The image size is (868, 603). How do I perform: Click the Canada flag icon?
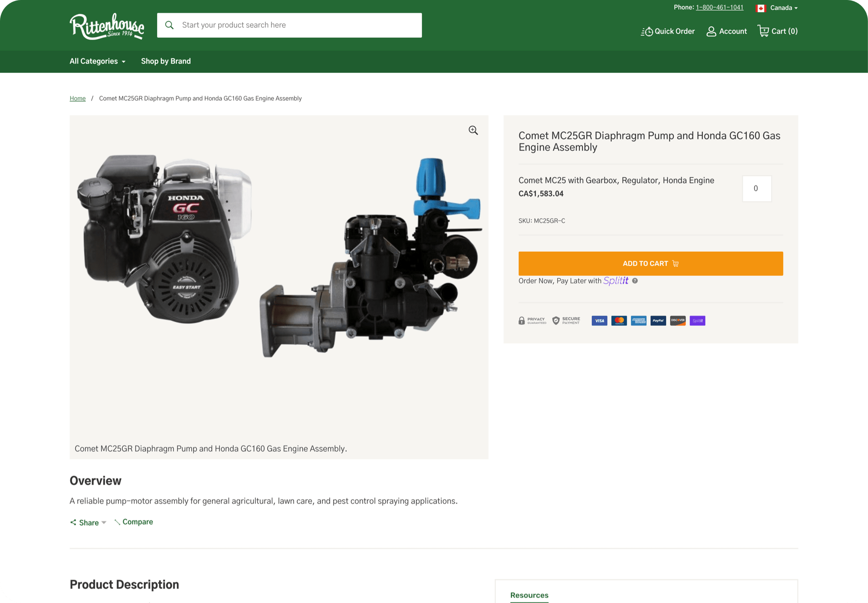(x=761, y=8)
